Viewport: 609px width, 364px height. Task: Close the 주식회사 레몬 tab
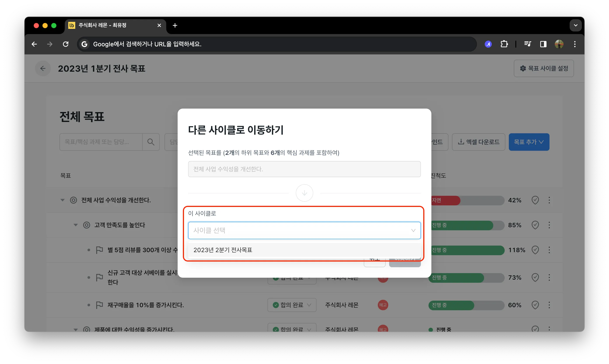(x=159, y=25)
